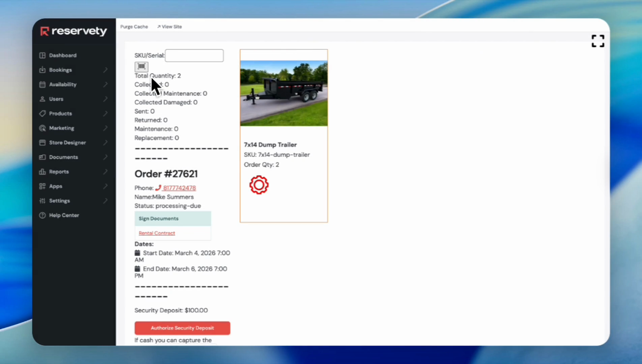This screenshot has height=364, width=642.
Task: Click inside the SKU/Serial input field
Action: pyautogui.click(x=194, y=55)
